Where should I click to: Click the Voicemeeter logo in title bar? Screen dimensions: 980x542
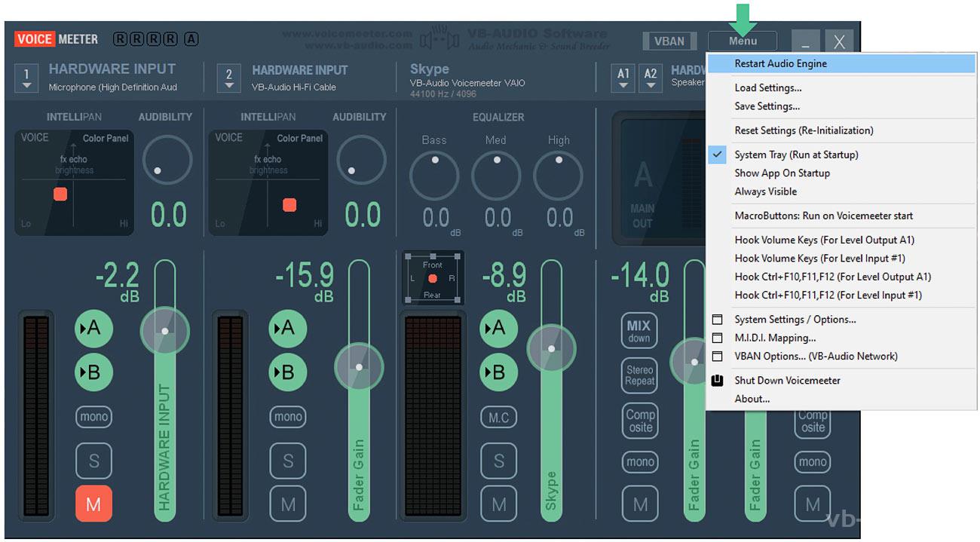(x=57, y=39)
